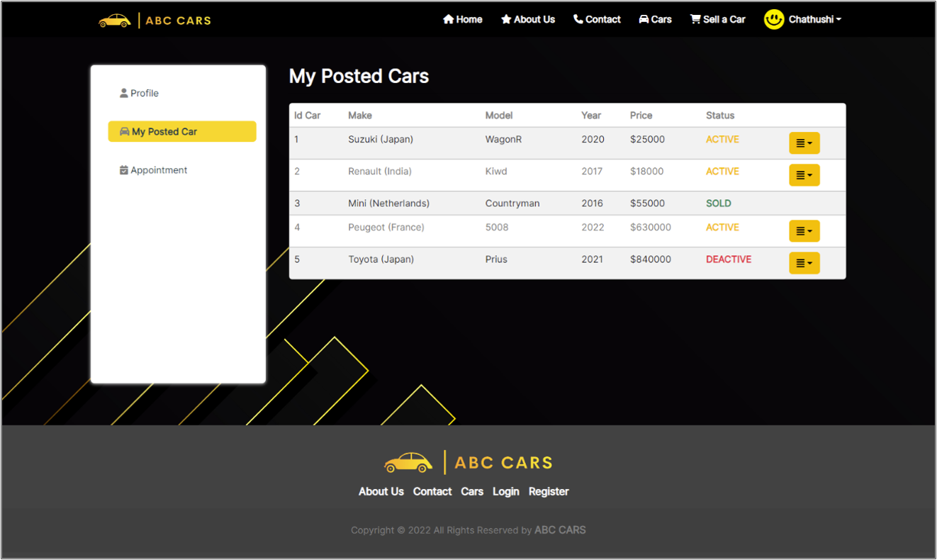Select the ACTIVE status of the Peugeot 5008
This screenshot has width=937, height=560.
pyautogui.click(x=722, y=228)
